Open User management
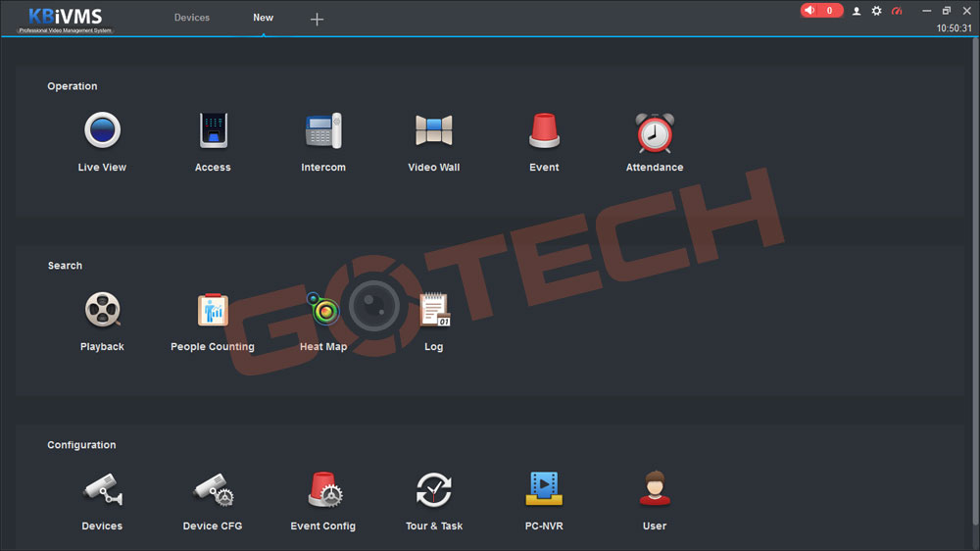 pos(655,489)
